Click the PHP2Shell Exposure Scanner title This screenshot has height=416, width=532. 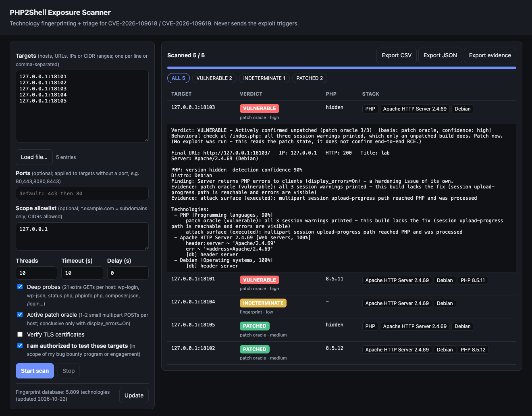point(60,13)
